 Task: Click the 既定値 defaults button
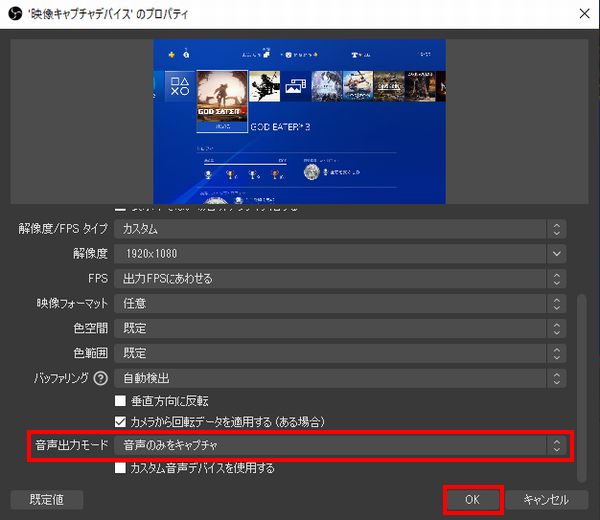[47, 500]
